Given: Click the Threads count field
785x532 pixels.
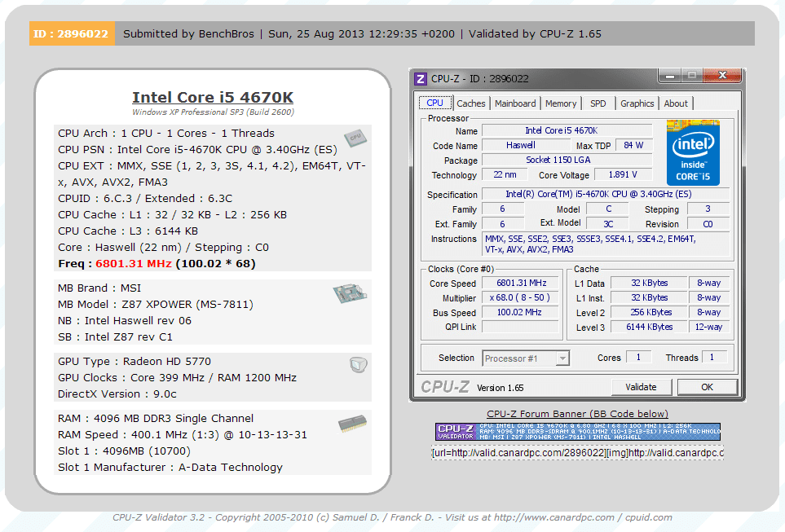Looking at the screenshot, I should click(714, 358).
